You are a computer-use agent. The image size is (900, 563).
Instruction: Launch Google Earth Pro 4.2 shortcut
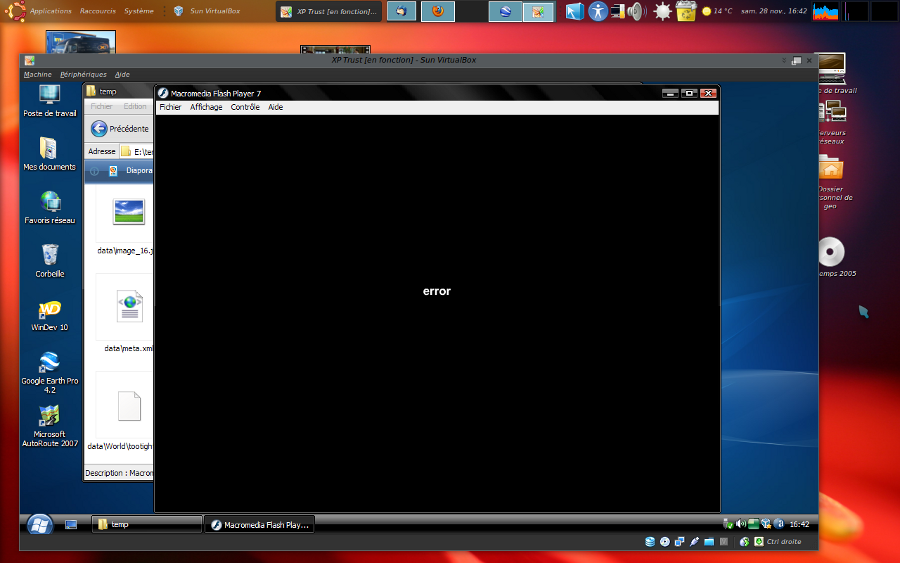49,363
